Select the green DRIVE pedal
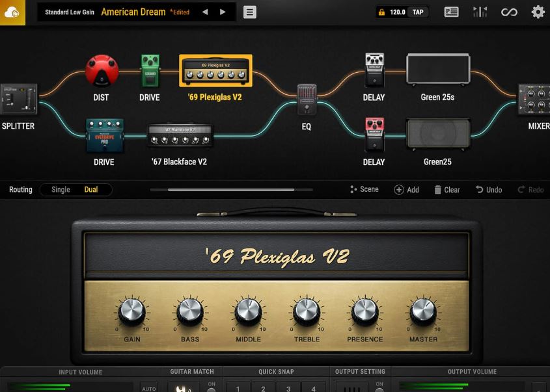Screen dimensions: 550x392 150,71
